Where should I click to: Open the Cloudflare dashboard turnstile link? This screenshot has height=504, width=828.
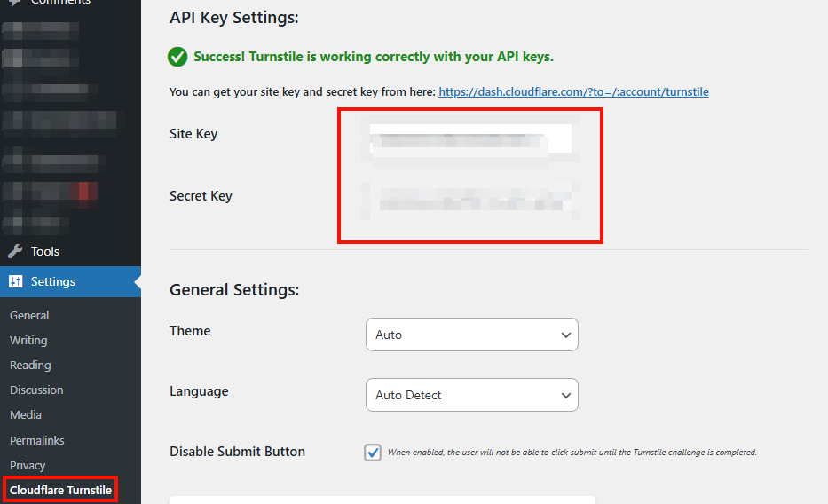(573, 91)
